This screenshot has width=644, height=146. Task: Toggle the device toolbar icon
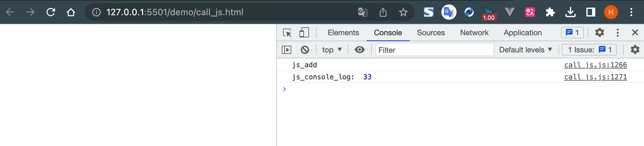pos(304,33)
